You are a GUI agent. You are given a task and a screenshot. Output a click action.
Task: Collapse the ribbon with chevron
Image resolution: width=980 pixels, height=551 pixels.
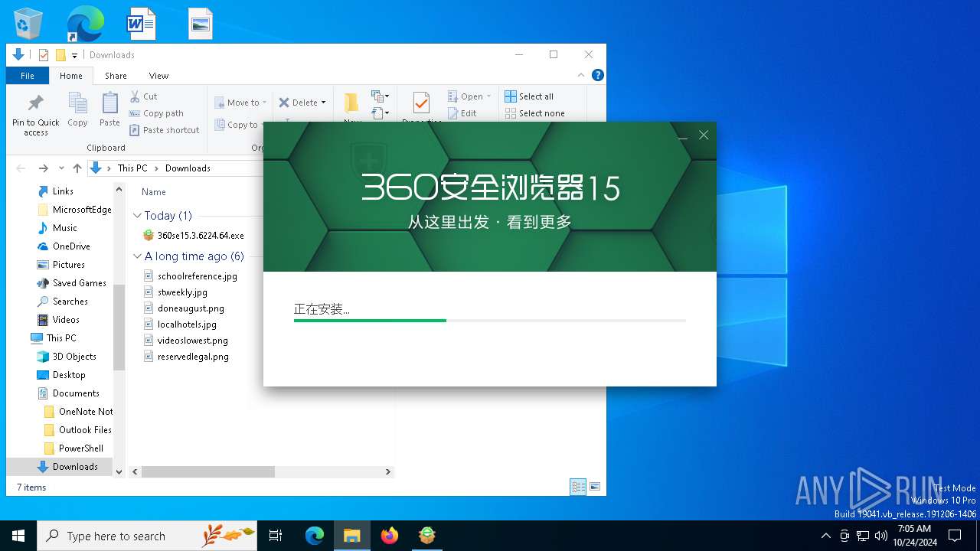tap(581, 75)
